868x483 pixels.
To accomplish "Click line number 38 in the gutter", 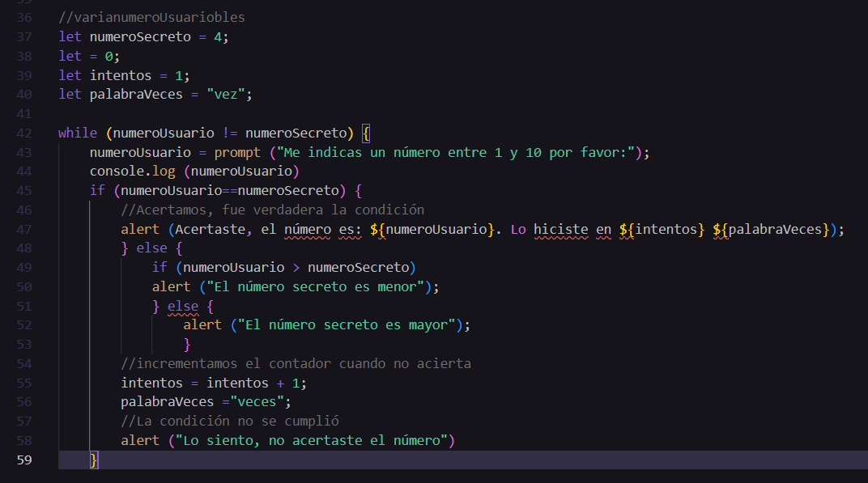I will (x=23, y=57).
